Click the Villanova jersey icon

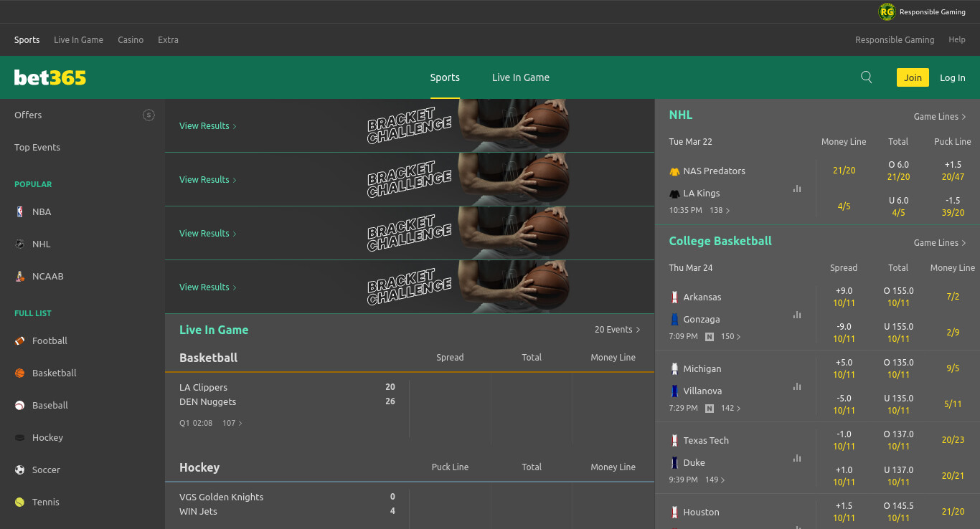coord(674,391)
